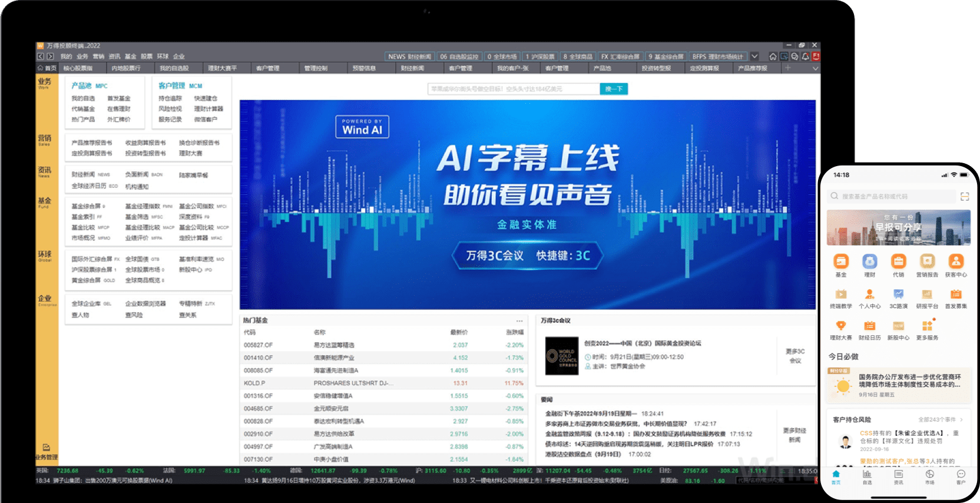Image resolution: width=980 pixels, height=503 pixels.
Task: Tap 市场 tab in phone bottom bar
Action: point(929,477)
